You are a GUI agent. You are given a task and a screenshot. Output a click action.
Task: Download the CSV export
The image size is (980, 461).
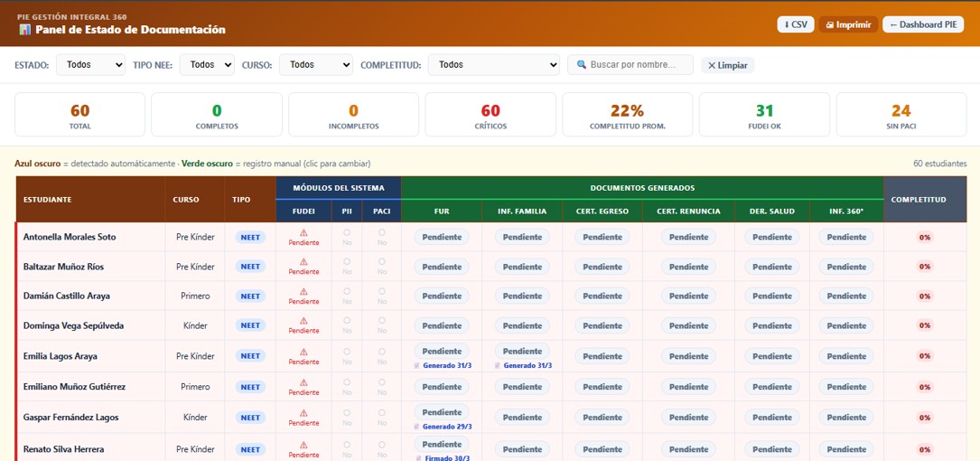(x=796, y=24)
